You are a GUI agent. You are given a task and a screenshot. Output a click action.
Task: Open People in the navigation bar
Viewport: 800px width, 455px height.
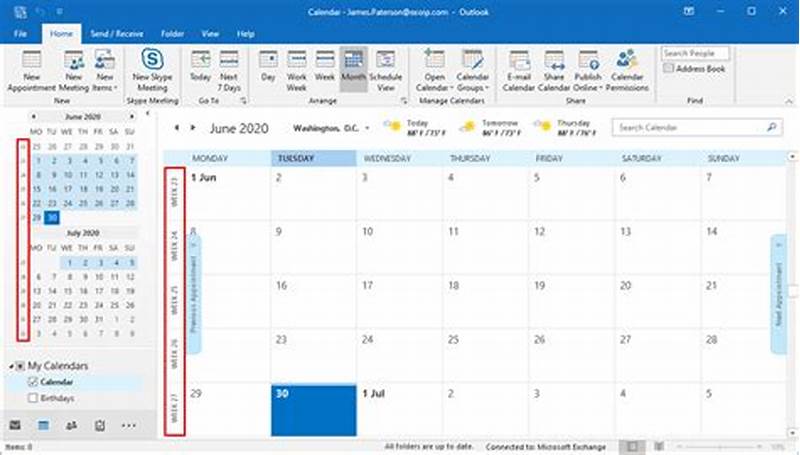(71, 425)
